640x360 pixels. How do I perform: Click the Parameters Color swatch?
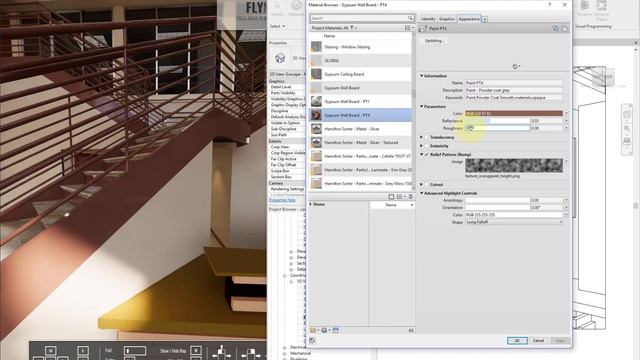[x=514, y=113]
